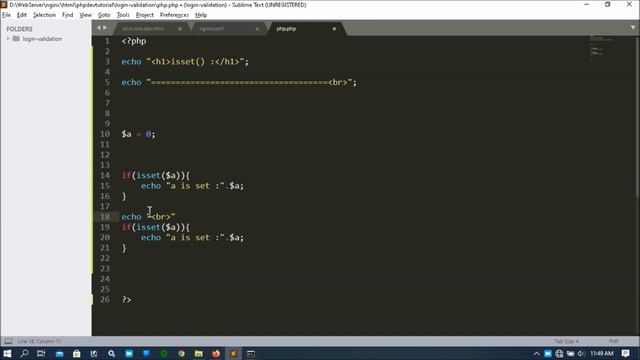Open the File menu

point(6,15)
